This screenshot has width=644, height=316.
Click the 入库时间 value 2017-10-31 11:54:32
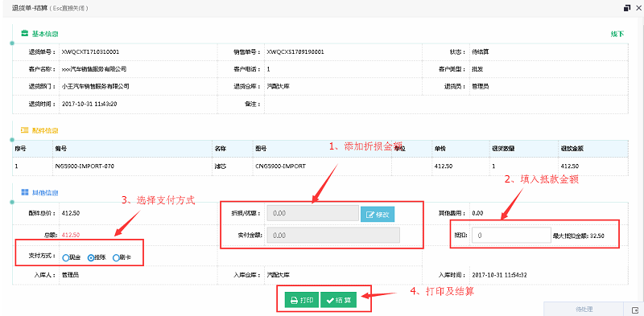(500, 275)
